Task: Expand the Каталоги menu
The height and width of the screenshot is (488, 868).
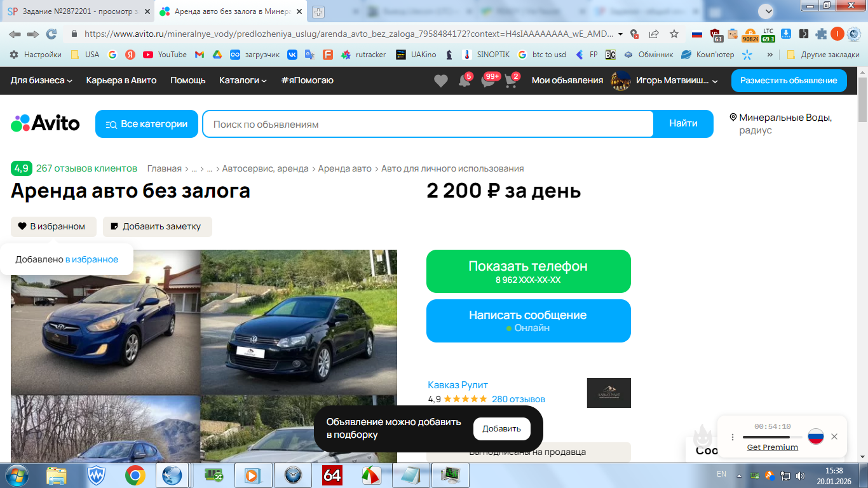Action: pos(243,81)
